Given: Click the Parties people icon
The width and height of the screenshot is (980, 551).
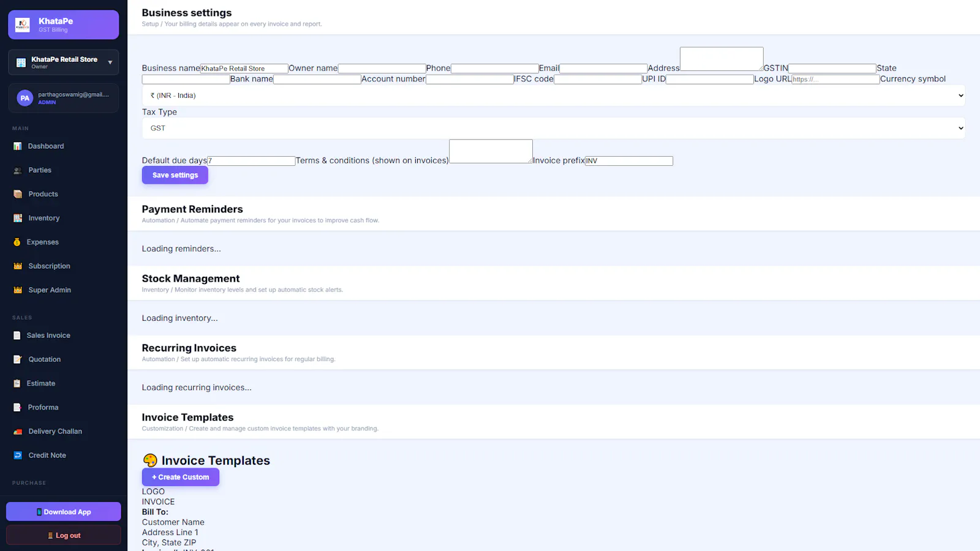Looking at the screenshot, I should pos(18,170).
